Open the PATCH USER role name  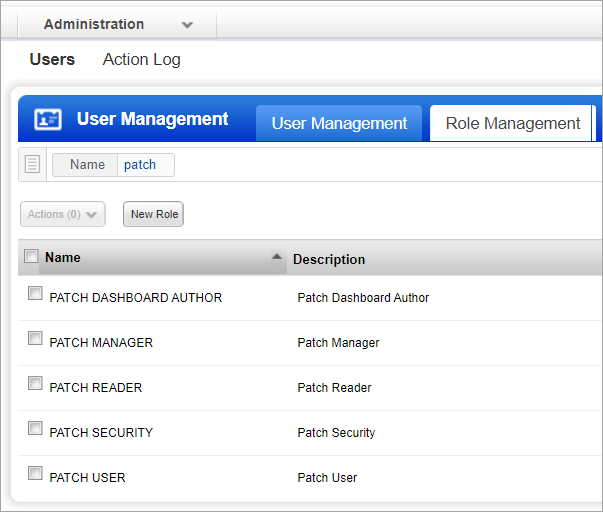[87, 477]
